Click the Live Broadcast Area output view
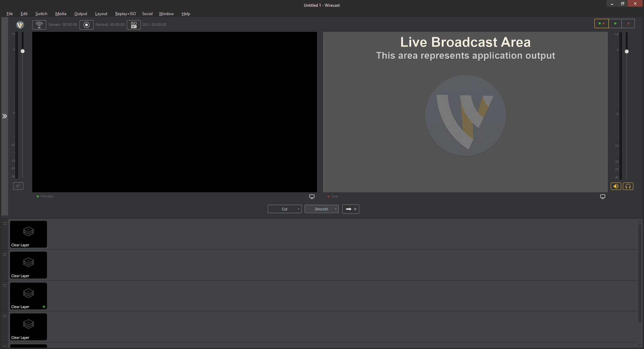Viewport: 644px width, 349px height. (x=465, y=112)
